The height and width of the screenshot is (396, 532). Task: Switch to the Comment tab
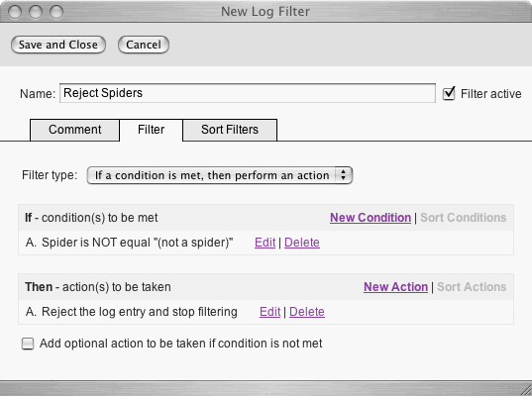coord(74,130)
